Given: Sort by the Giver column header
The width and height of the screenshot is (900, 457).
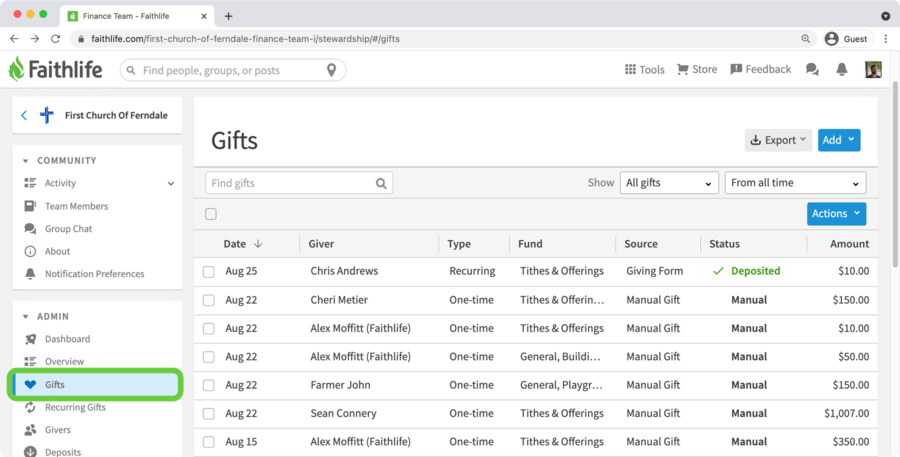Looking at the screenshot, I should click(321, 244).
